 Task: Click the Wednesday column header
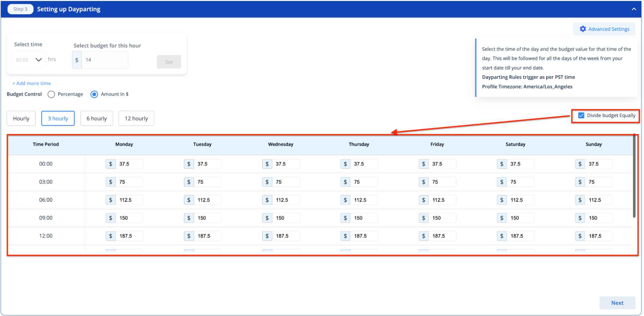point(281,144)
